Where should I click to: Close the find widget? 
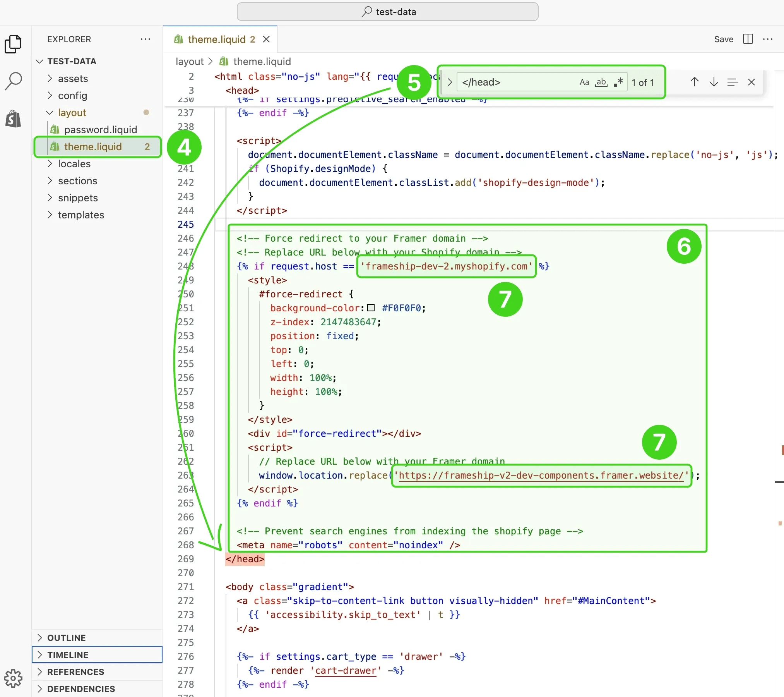(x=751, y=82)
